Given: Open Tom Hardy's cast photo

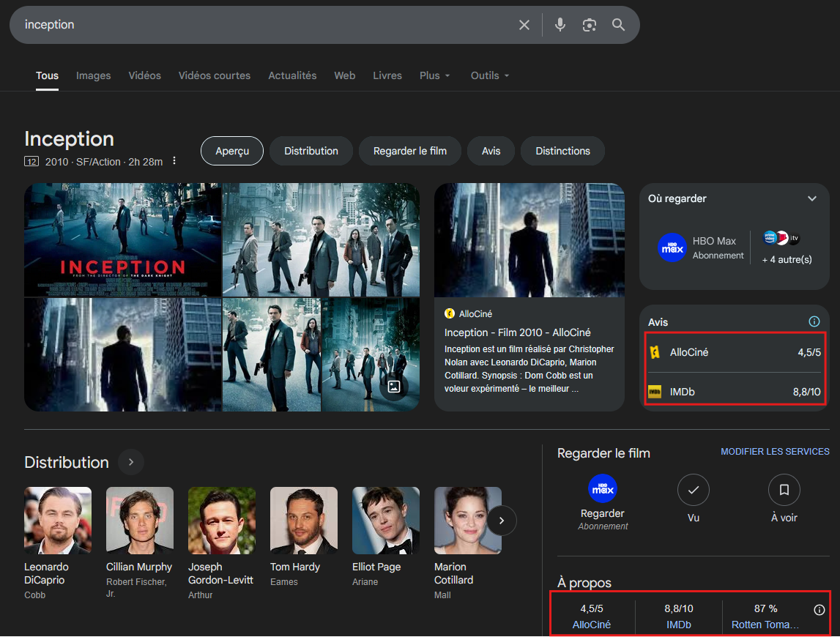Looking at the screenshot, I should (x=304, y=520).
